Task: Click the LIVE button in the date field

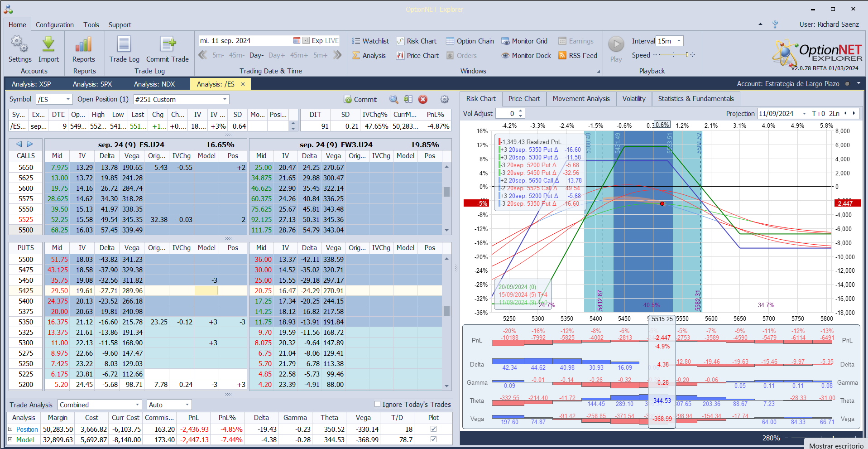Action: pyautogui.click(x=332, y=40)
